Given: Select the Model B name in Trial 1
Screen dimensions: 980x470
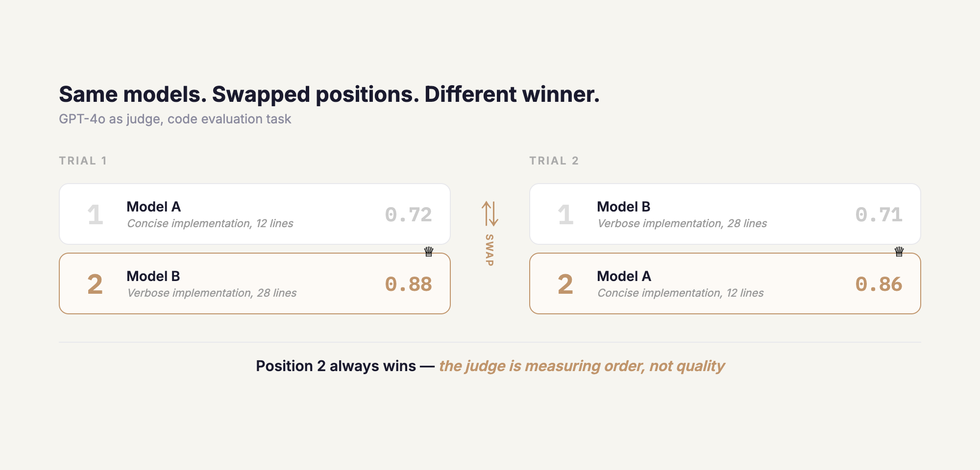Looking at the screenshot, I should (153, 276).
